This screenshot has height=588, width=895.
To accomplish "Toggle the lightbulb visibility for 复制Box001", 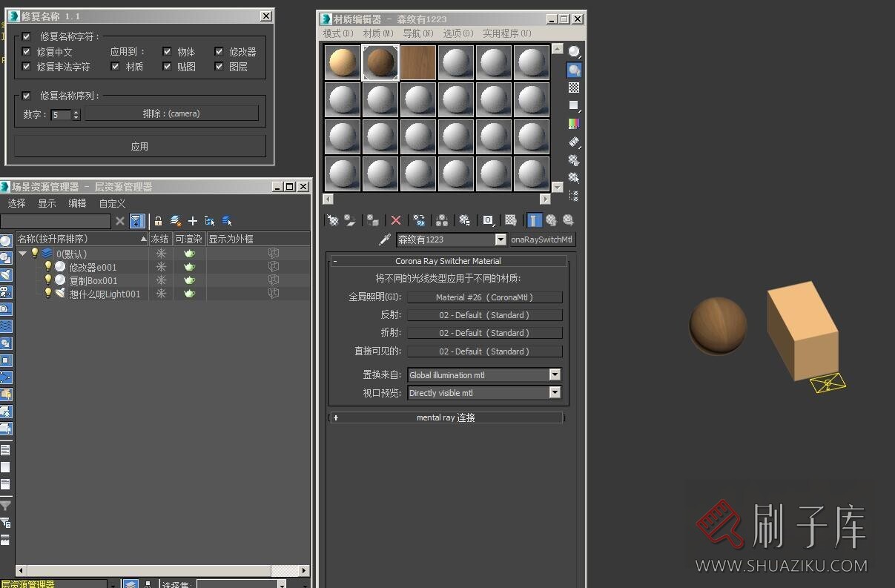I will 48,280.
